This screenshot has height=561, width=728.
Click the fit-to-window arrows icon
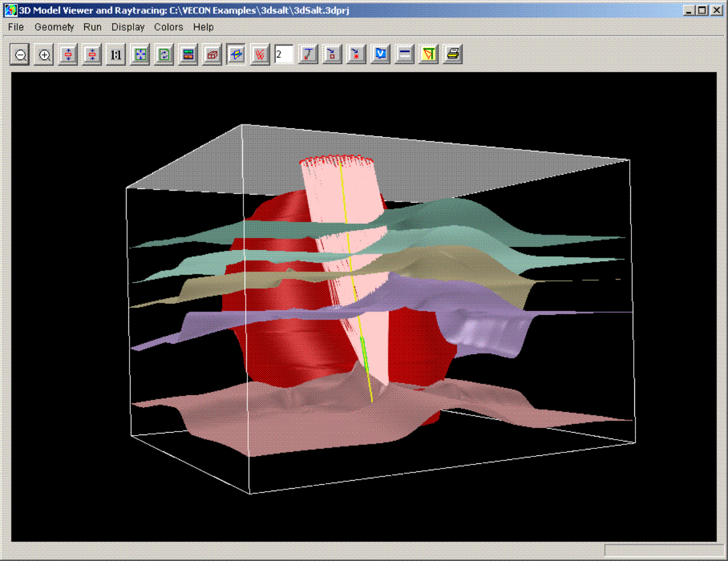pyautogui.click(x=141, y=55)
